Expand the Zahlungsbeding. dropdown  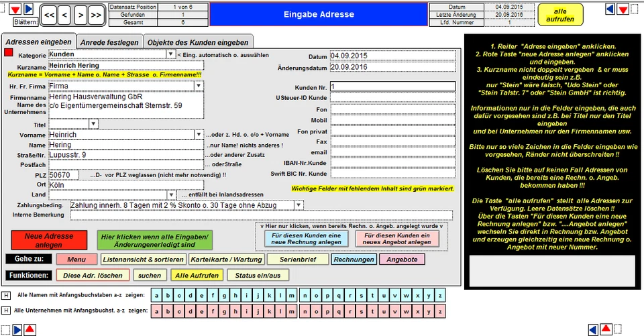point(299,205)
